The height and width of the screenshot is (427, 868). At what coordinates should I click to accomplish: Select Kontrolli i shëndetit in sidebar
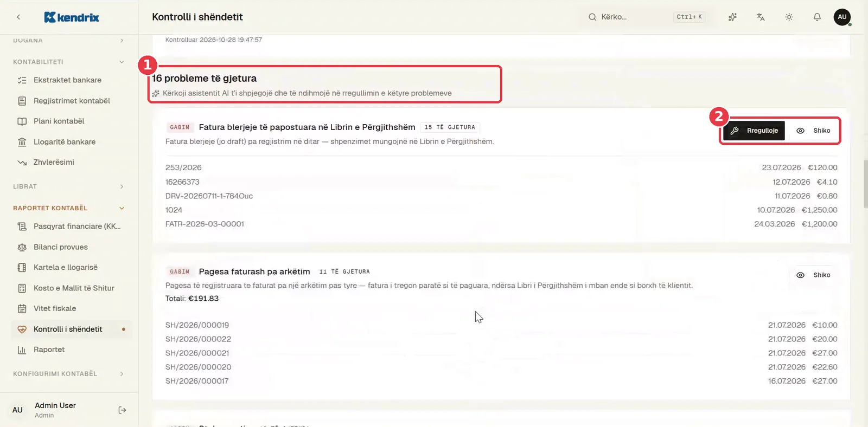[x=71, y=329]
